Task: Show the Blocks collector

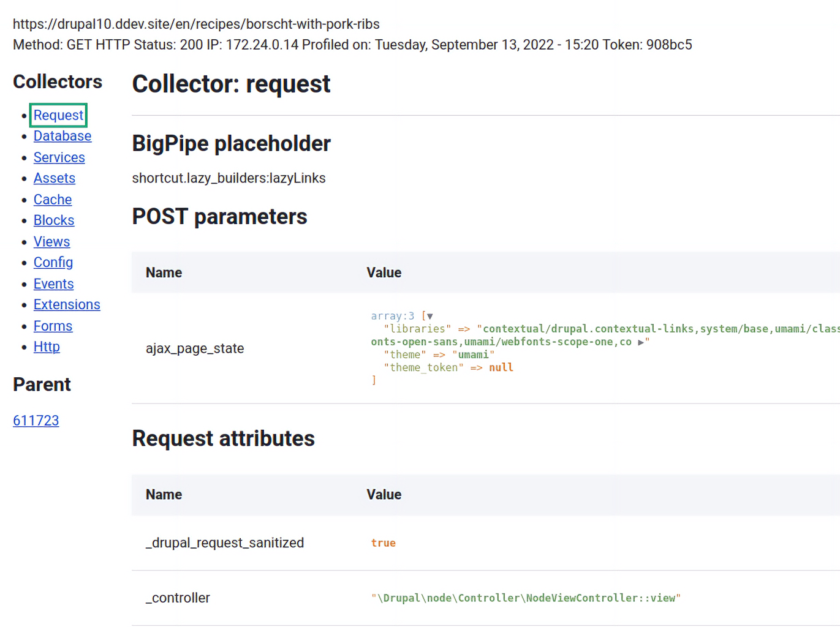Action: point(53,220)
